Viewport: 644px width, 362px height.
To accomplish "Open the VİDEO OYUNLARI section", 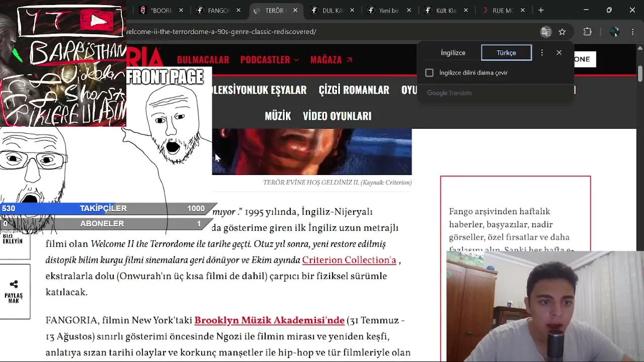I will [337, 116].
